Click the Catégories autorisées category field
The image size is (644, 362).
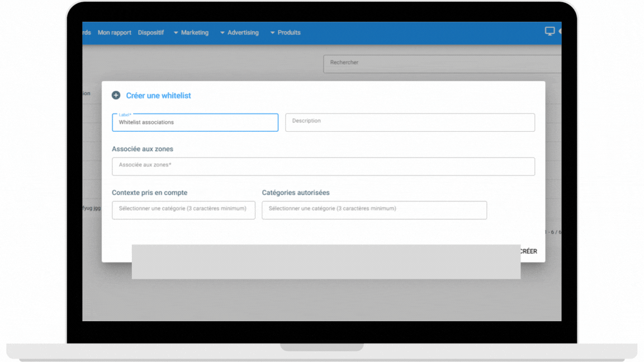tap(374, 210)
